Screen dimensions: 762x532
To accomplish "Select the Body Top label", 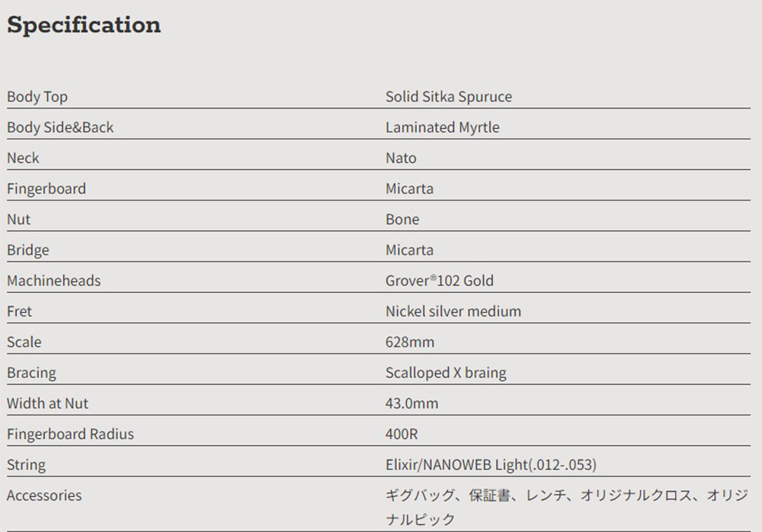I will [x=37, y=97].
